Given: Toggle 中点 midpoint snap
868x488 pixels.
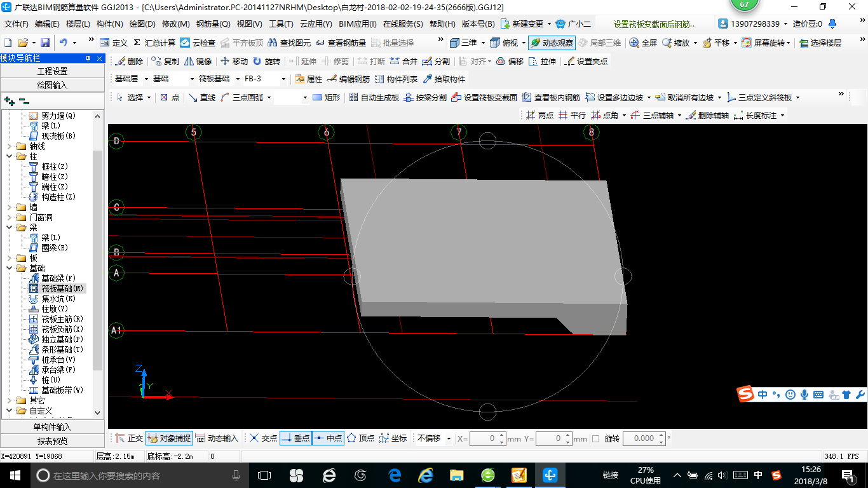Looking at the screenshot, I should pyautogui.click(x=328, y=438).
